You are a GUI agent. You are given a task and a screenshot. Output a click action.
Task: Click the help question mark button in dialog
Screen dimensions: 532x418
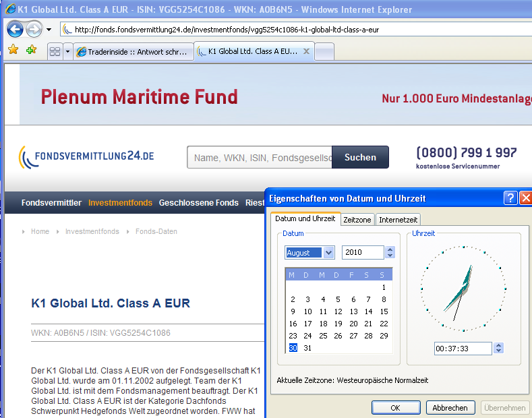click(x=510, y=198)
